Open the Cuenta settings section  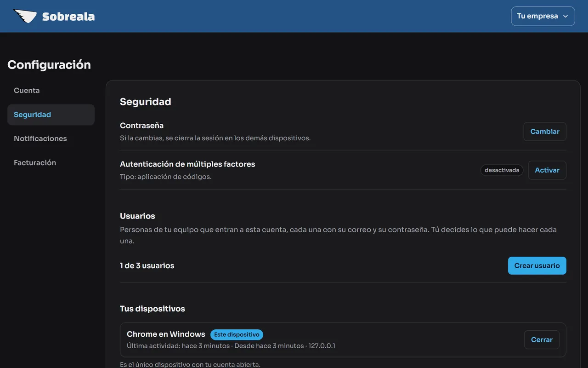[x=51, y=91]
